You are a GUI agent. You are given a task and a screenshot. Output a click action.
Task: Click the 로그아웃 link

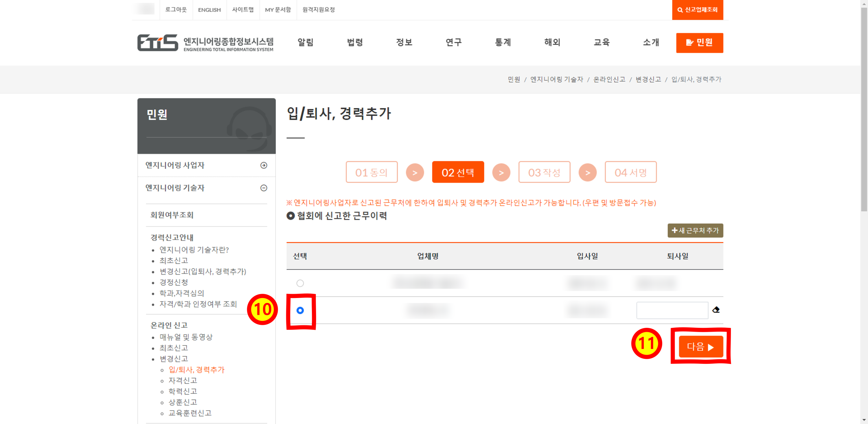click(x=176, y=10)
